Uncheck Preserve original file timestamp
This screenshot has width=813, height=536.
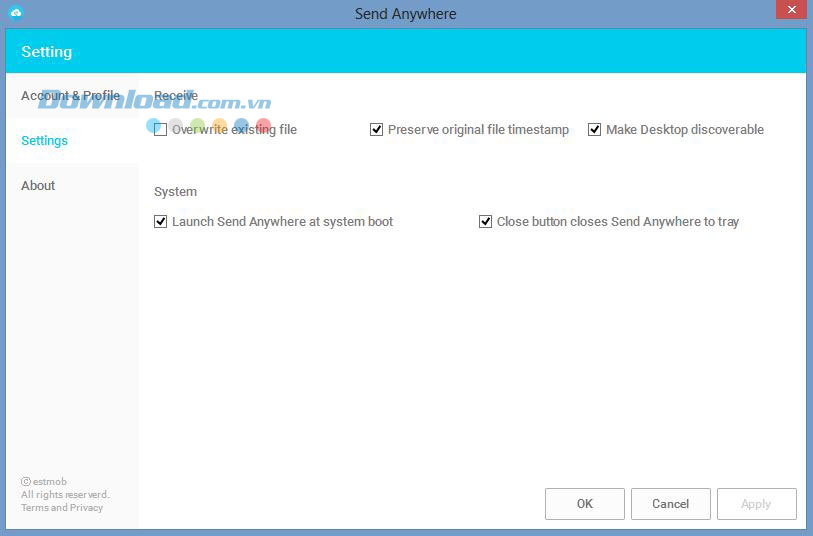click(x=376, y=130)
